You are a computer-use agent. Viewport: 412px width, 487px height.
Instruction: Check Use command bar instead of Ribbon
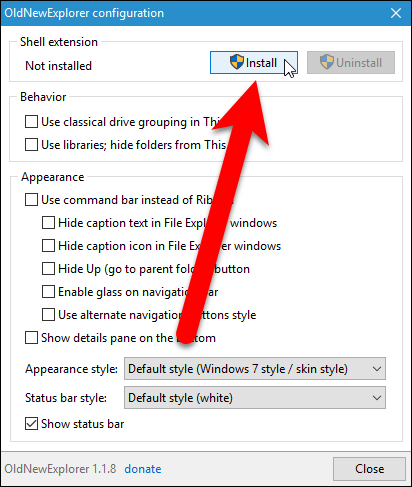tap(31, 200)
